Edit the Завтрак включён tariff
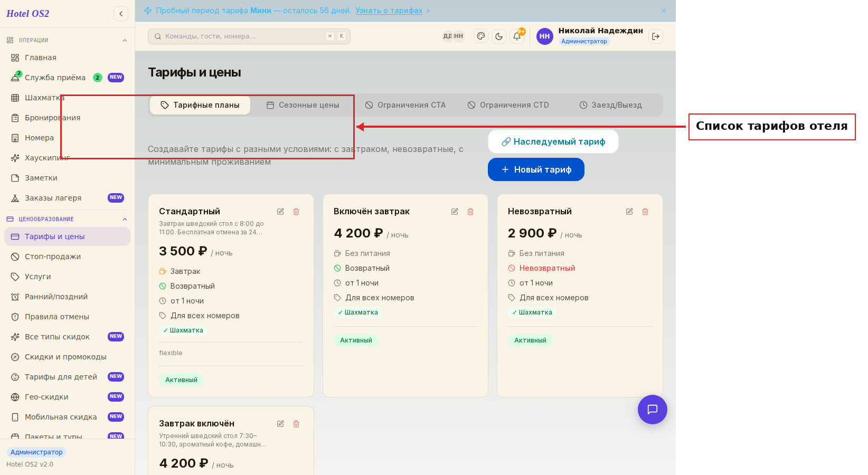Image resolution: width=868 pixels, height=475 pixels. click(x=280, y=424)
